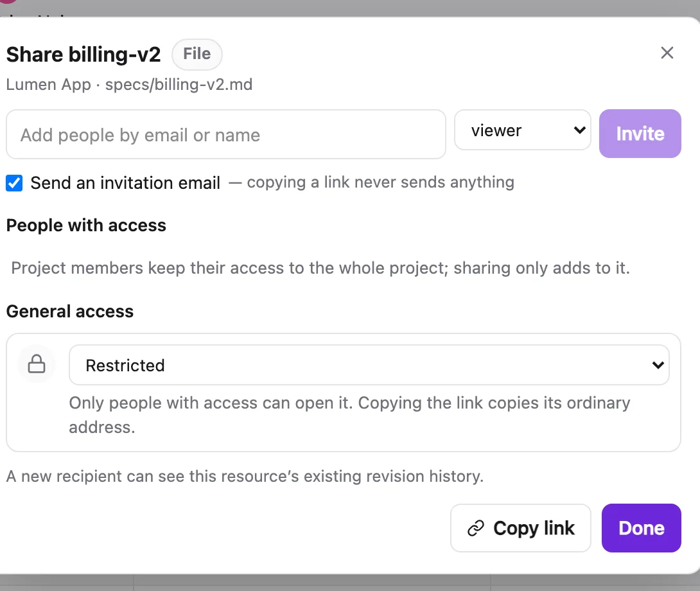Focus the Add people by email field
700x591 pixels.
pyautogui.click(x=226, y=134)
